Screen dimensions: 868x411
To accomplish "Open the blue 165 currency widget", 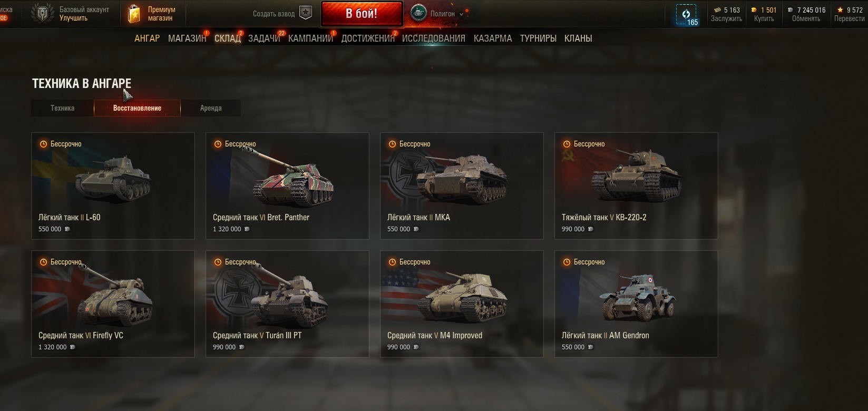I will click(x=687, y=14).
